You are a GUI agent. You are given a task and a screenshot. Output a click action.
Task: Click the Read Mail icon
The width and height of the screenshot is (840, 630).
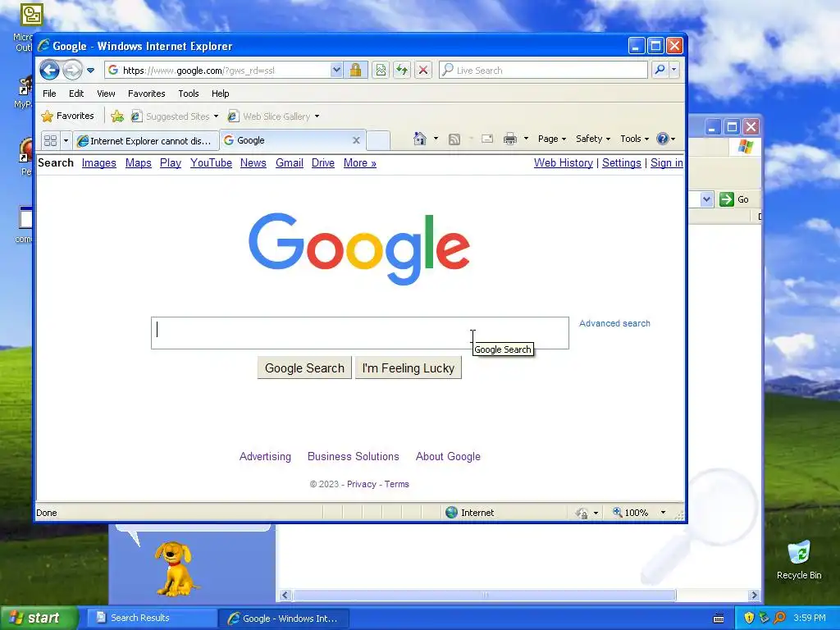(x=487, y=139)
